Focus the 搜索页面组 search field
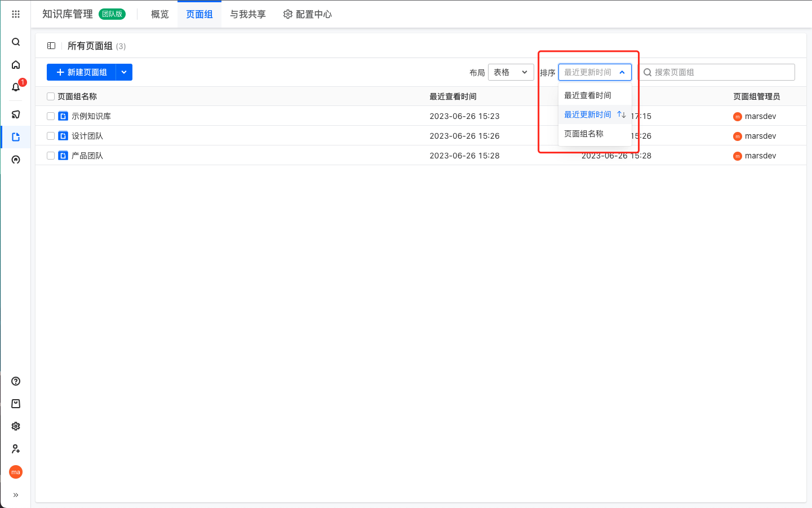This screenshot has height=508, width=812. click(717, 72)
